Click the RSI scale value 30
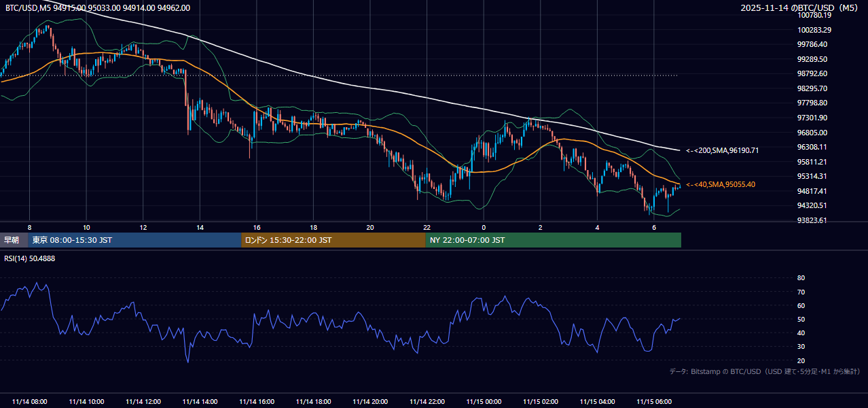The height and width of the screenshot is (408, 868). [801, 346]
